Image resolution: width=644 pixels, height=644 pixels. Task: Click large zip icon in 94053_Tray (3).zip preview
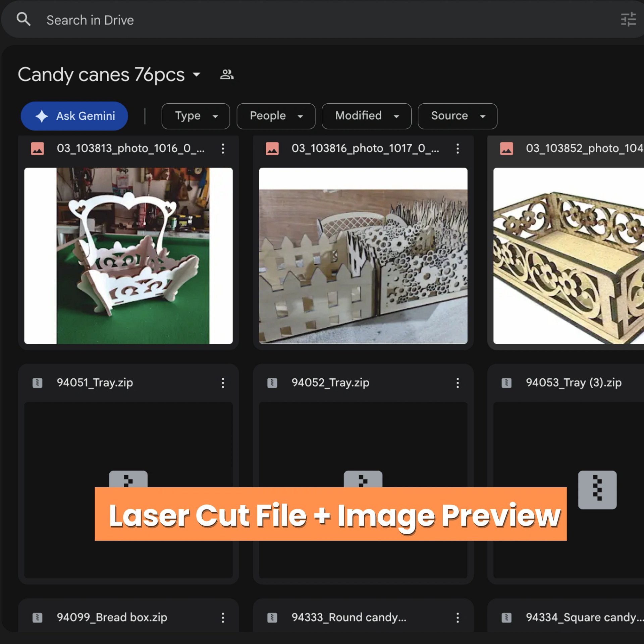pyautogui.click(x=597, y=490)
